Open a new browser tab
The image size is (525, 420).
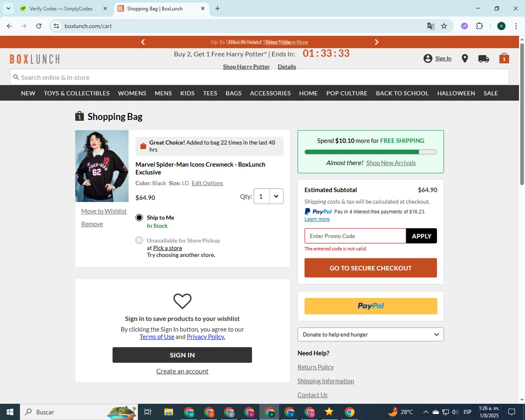pyautogui.click(x=217, y=8)
